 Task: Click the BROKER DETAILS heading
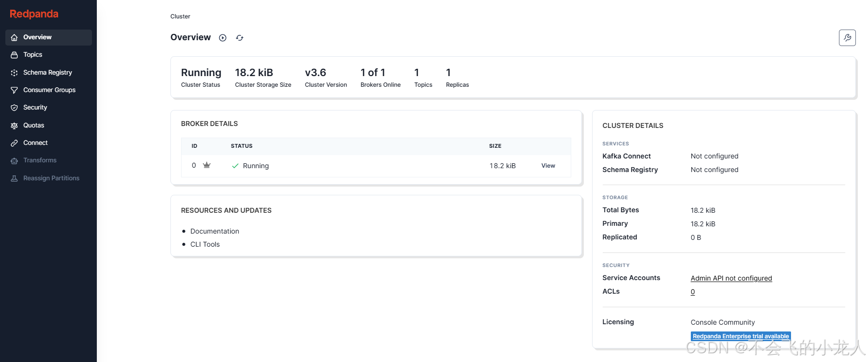coord(209,124)
